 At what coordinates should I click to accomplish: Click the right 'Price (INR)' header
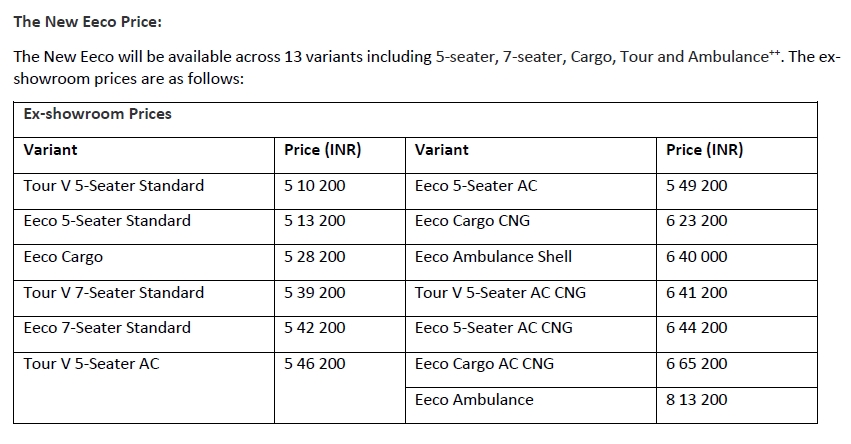point(704,150)
